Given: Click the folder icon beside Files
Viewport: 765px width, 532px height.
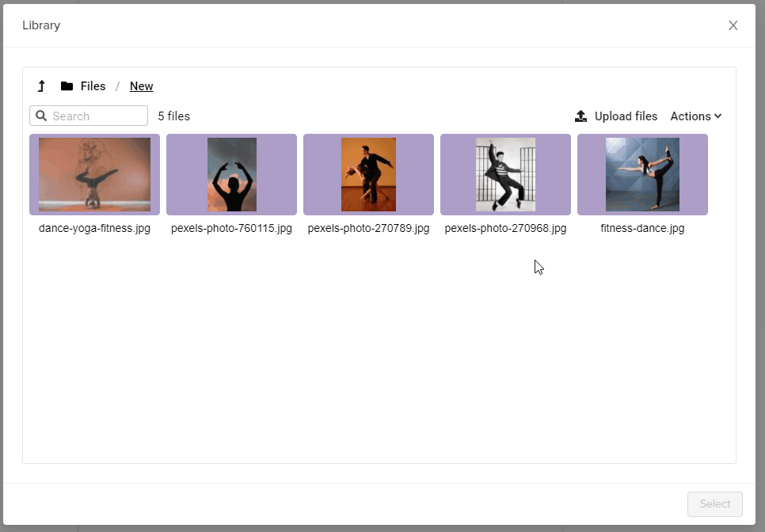Looking at the screenshot, I should [x=67, y=86].
